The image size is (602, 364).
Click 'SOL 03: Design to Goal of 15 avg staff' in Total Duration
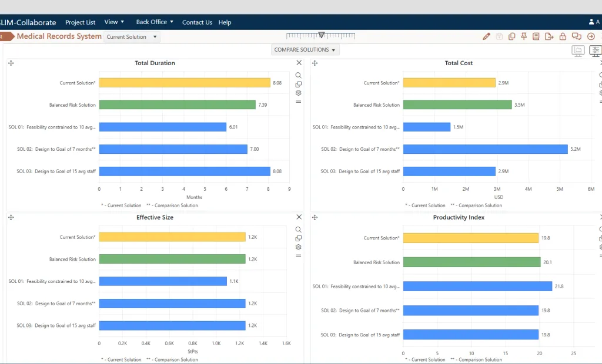coord(56,171)
